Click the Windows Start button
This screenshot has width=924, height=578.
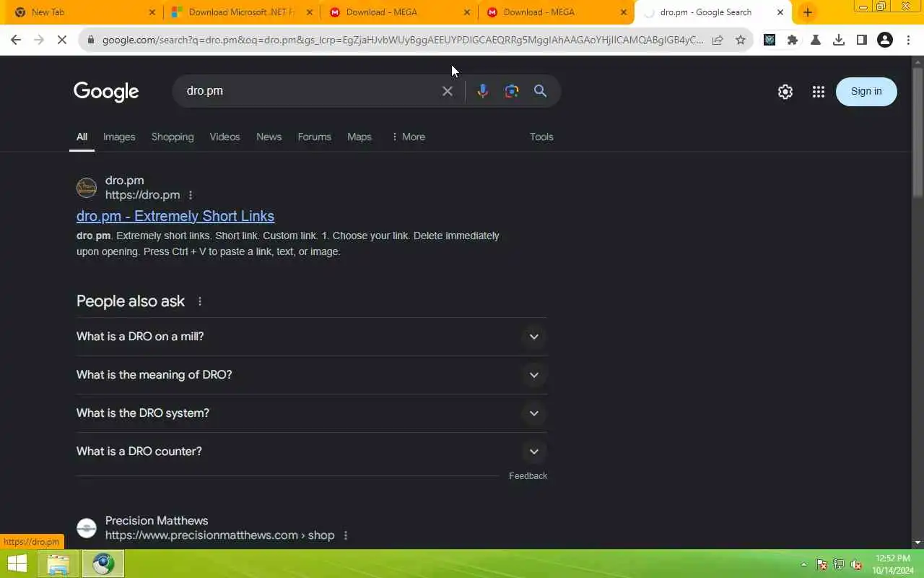pyautogui.click(x=17, y=564)
